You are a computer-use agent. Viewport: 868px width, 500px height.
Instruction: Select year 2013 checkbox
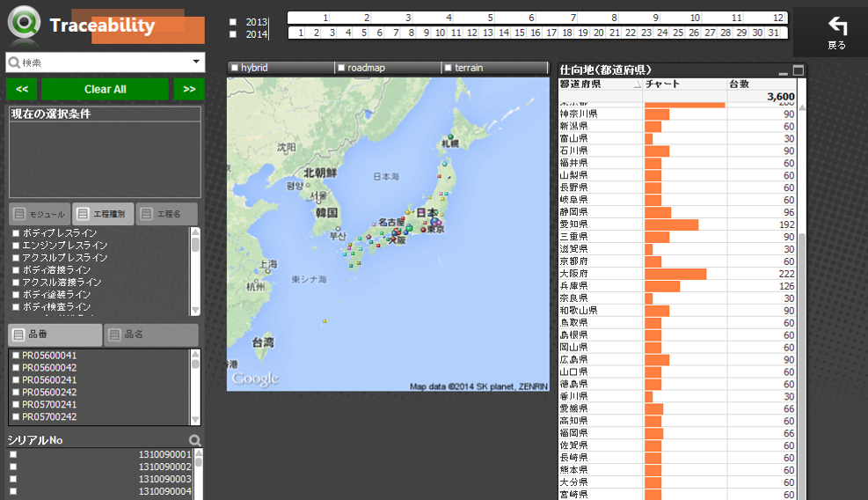click(x=233, y=22)
